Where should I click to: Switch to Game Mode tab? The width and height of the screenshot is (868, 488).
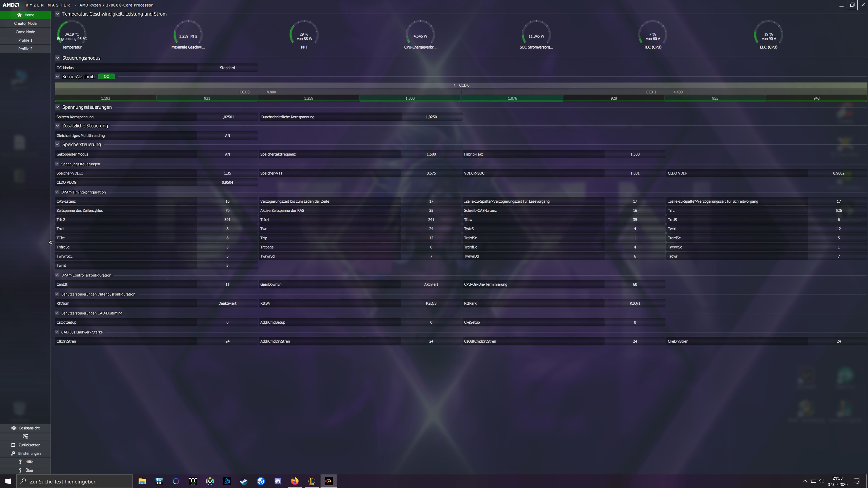click(x=25, y=32)
